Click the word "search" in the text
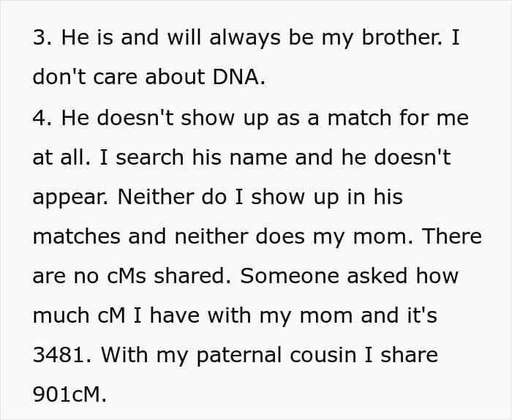Viewport: 512px width, 420px height. coord(149,157)
